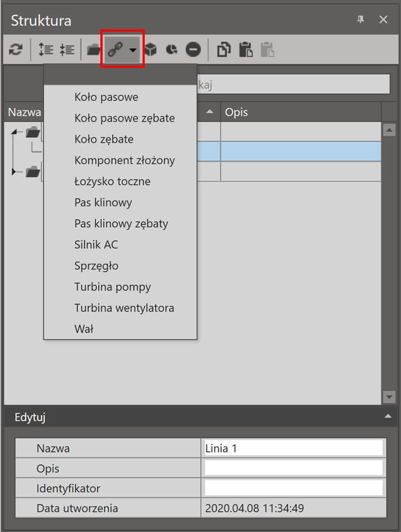This screenshot has height=532, width=401.
Task: Click the 3D cube toolbar icon
Action: 150,50
